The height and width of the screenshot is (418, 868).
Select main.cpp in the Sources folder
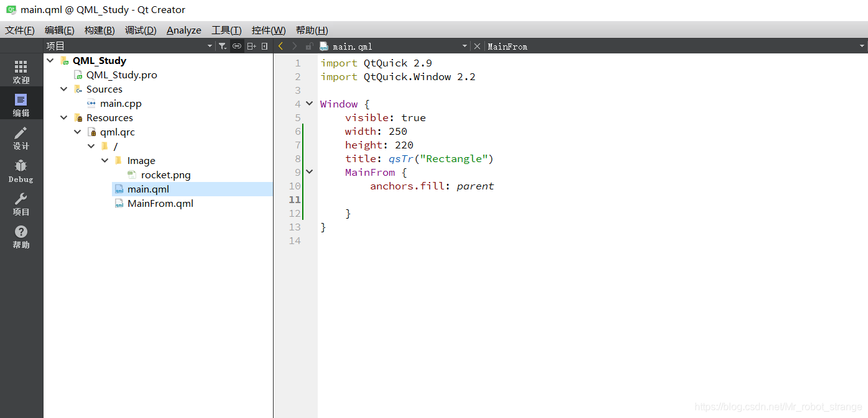click(121, 103)
